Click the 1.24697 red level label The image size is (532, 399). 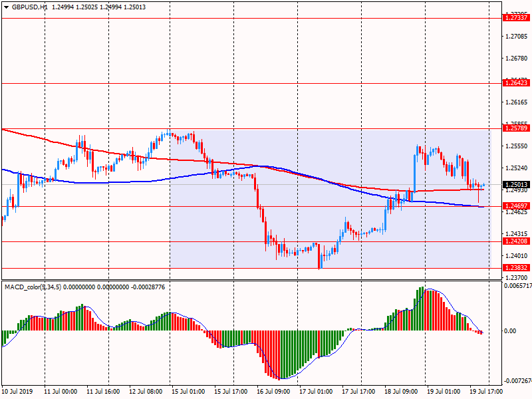tap(516, 206)
